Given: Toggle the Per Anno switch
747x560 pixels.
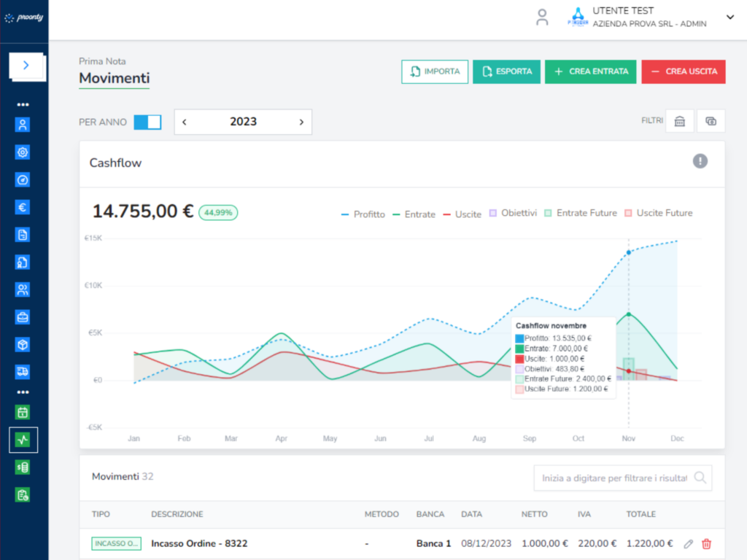Looking at the screenshot, I should click(x=147, y=122).
